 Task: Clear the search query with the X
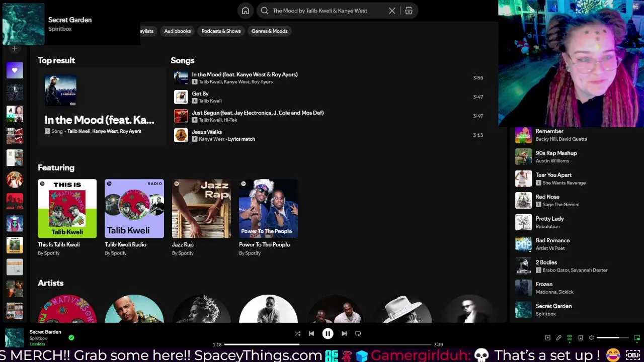click(x=392, y=11)
